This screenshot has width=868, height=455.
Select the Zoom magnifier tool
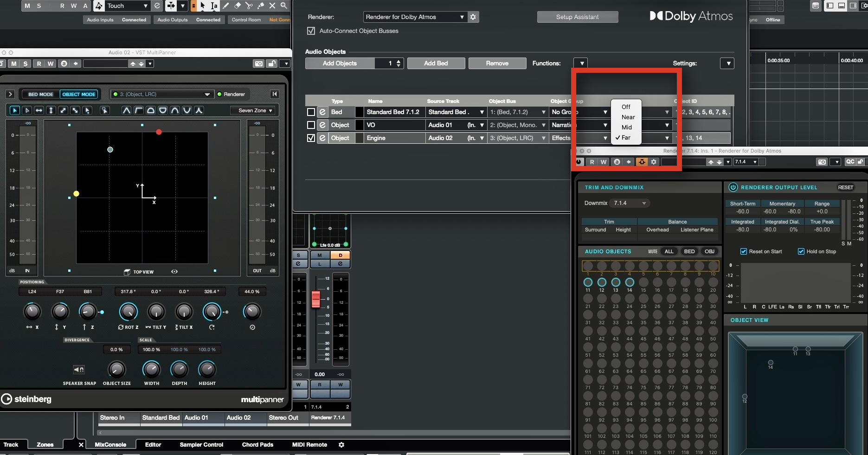(284, 6)
